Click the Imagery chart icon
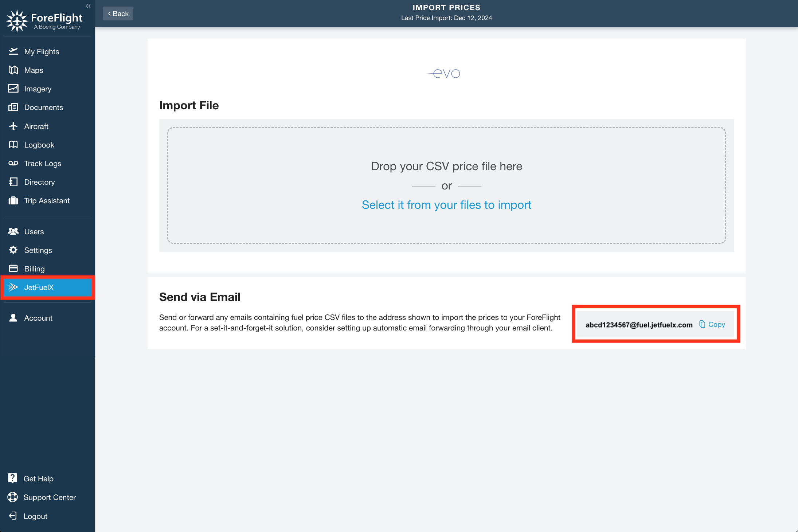This screenshot has height=532, width=798. [13, 89]
